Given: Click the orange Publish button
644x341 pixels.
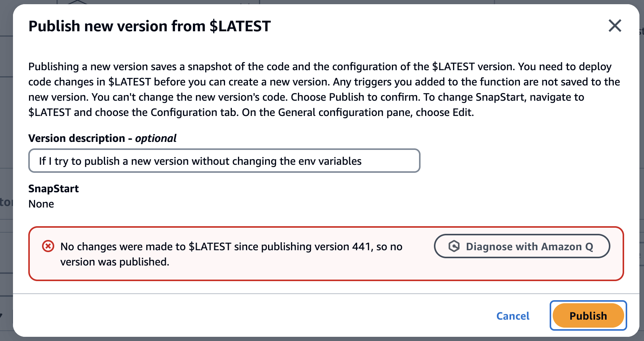Looking at the screenshot, I should (x=588, y=316).
